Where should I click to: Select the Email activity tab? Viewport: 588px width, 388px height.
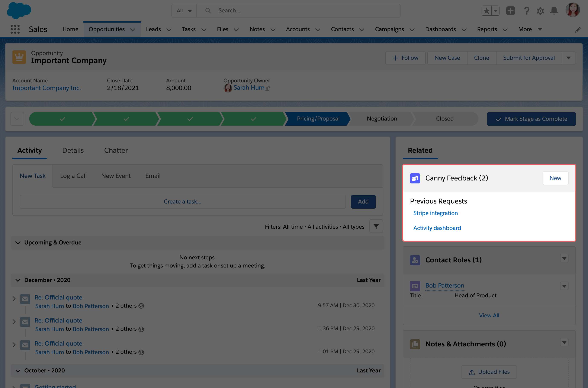[153, 176]
